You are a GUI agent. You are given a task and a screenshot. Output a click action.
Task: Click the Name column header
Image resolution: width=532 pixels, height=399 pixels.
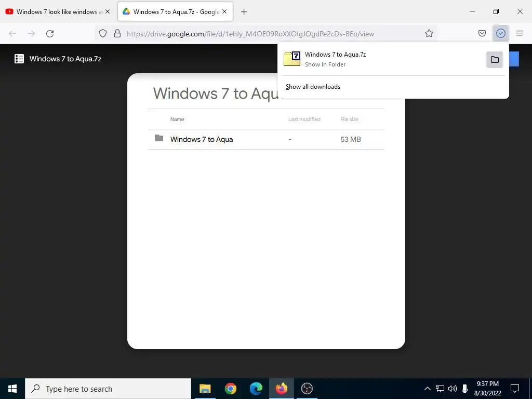(x=177, y=119)
